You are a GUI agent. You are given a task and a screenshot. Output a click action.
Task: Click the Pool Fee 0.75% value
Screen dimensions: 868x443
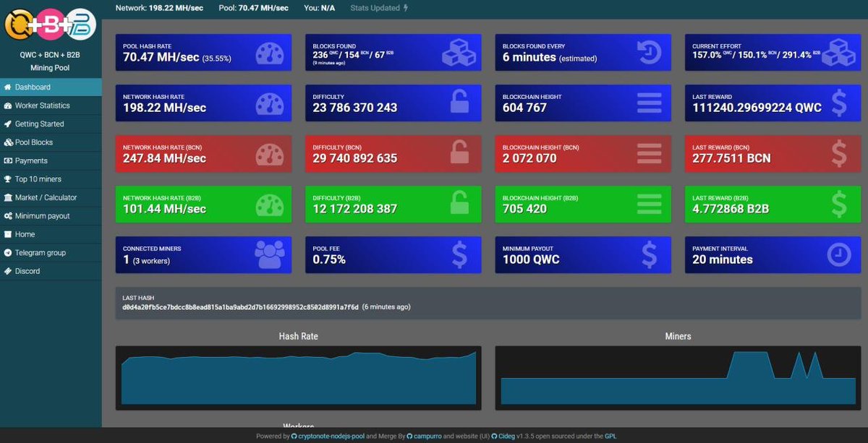pos(329,259)
